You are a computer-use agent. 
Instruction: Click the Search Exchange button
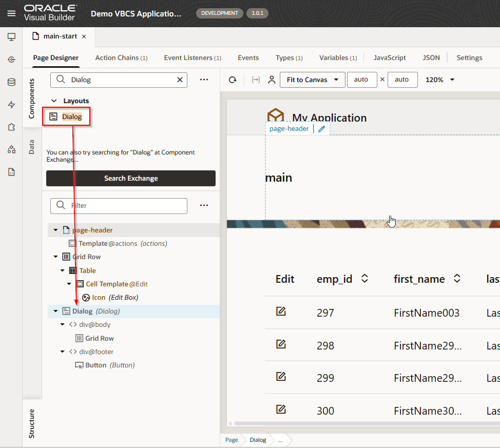131,178
